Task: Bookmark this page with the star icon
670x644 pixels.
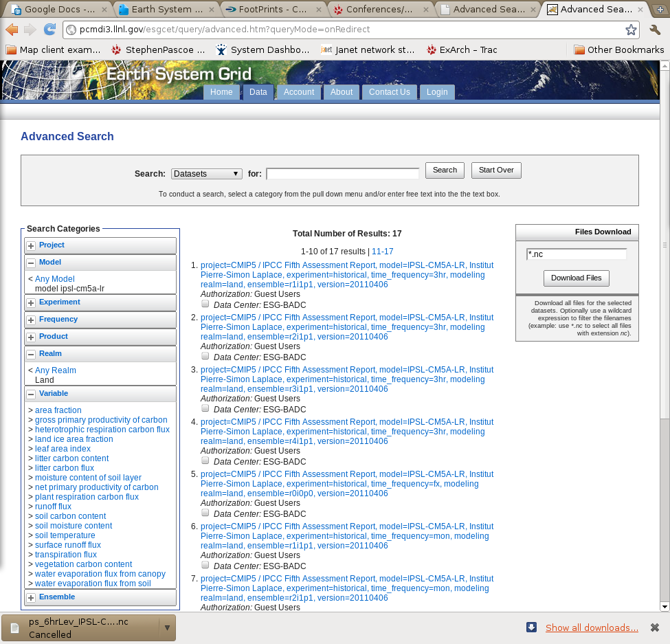Action: [630, 30]
